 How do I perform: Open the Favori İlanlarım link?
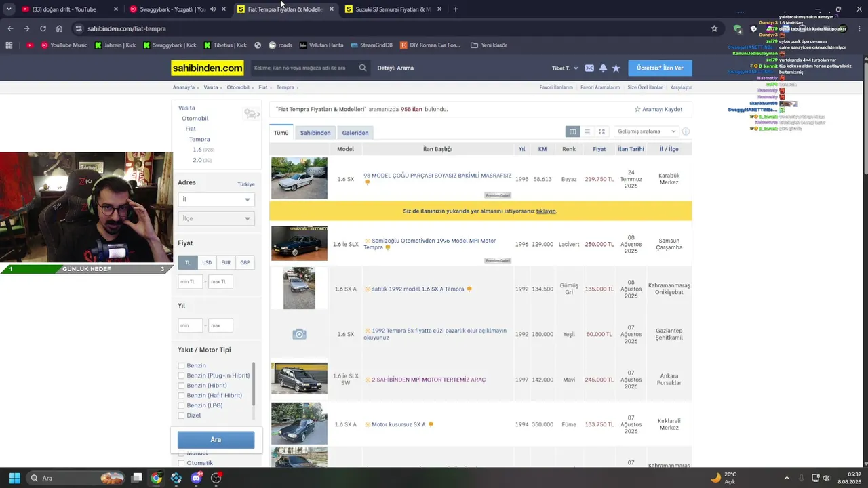556,87
